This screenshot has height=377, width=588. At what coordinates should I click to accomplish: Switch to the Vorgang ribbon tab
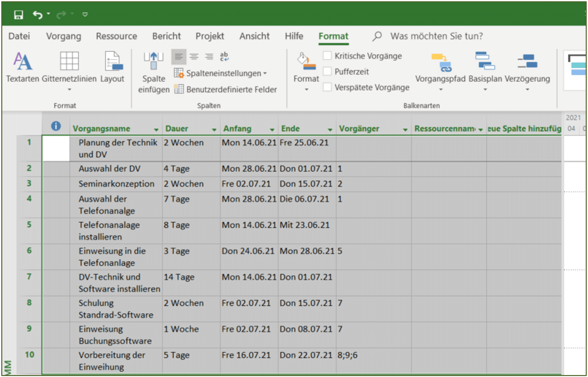coord(64,36)
